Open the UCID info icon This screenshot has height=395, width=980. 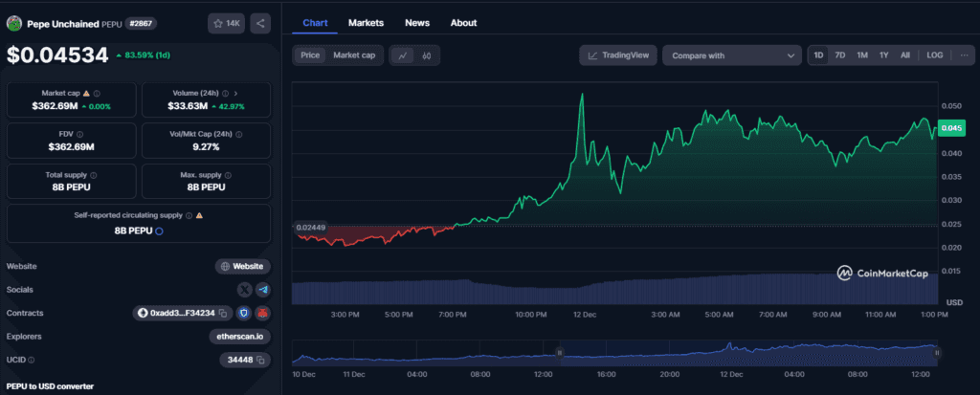[32, 360]
